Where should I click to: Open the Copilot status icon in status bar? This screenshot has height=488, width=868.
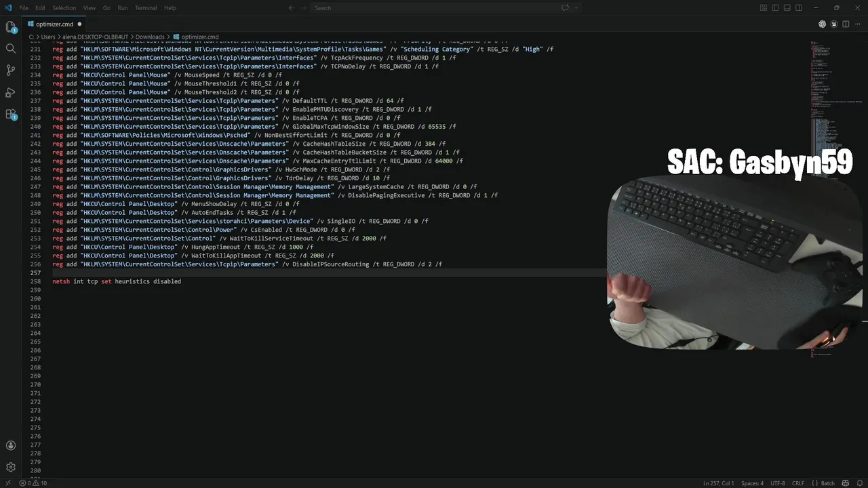click(845, 483)
